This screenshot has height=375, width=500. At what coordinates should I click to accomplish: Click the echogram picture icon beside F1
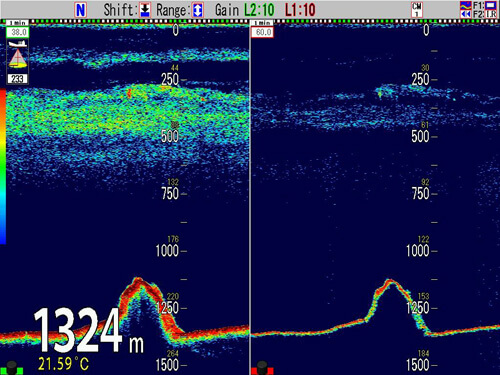pyautogui.click(x=466, y=5)
